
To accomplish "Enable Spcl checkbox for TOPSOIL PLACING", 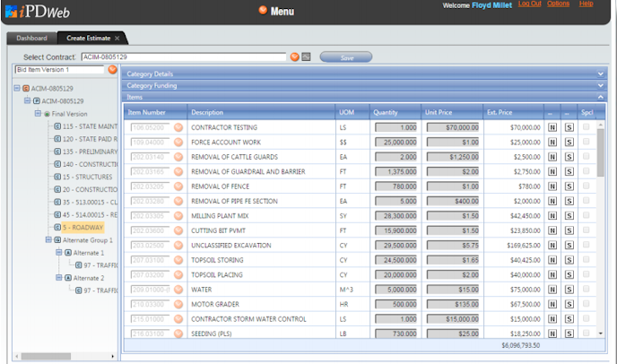I will [x=586, y=274].
